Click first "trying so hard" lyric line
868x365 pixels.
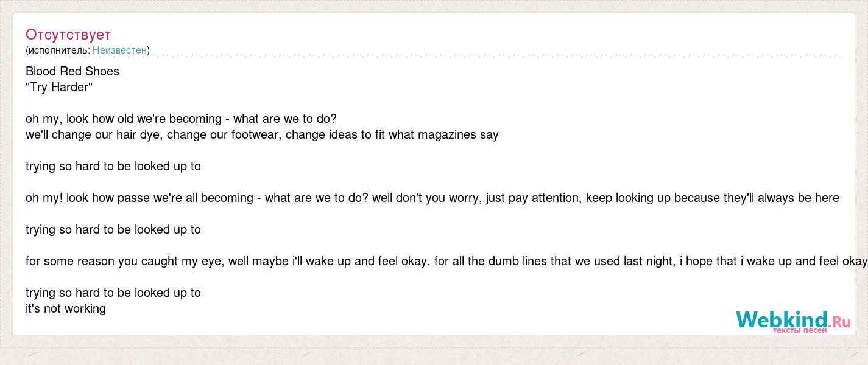pos(113,166)
